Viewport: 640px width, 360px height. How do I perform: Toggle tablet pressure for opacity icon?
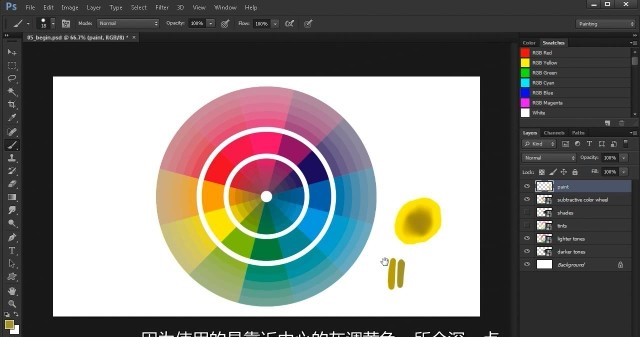click(225, 24)
